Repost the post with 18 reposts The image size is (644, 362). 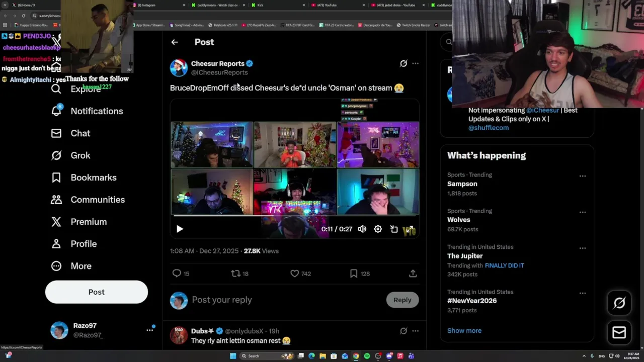[x=239, y=274]
